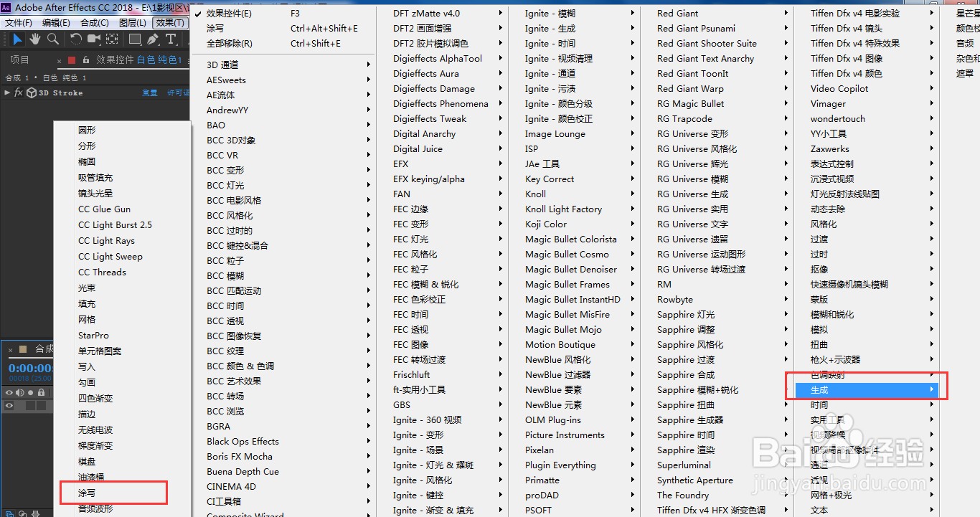
Task: Select 梯度渐变 effect
Action: tap(122, 445)
